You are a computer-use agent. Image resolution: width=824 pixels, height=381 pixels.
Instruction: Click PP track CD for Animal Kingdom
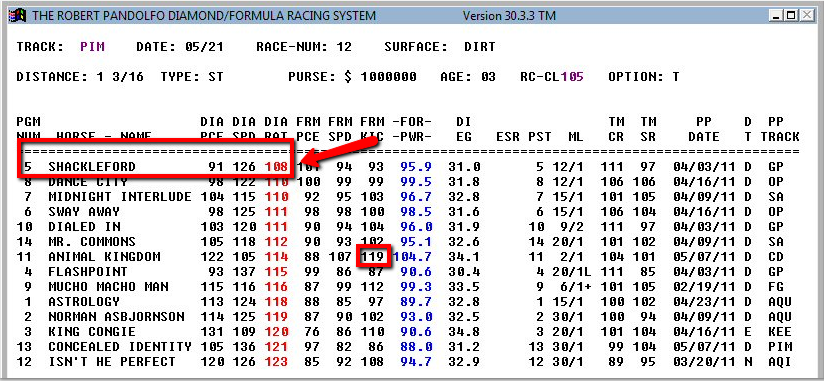click(x=776, y=257)
